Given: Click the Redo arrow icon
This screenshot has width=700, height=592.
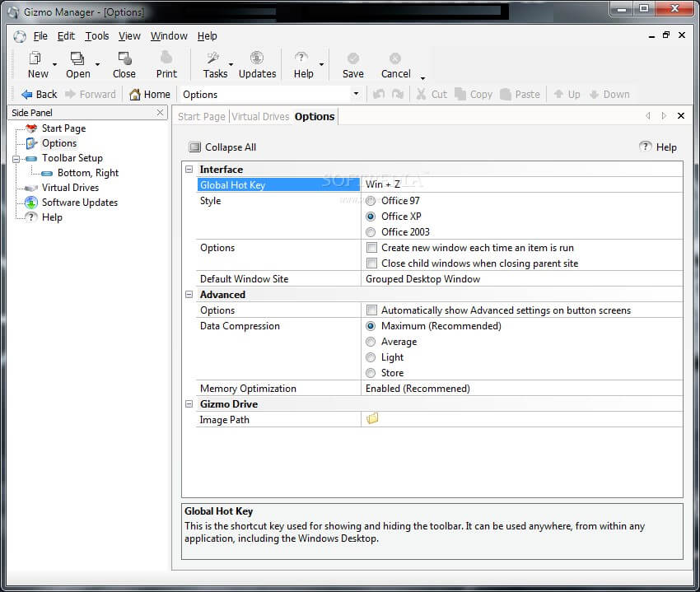Looking at the screenshot, I should (397, 94).
